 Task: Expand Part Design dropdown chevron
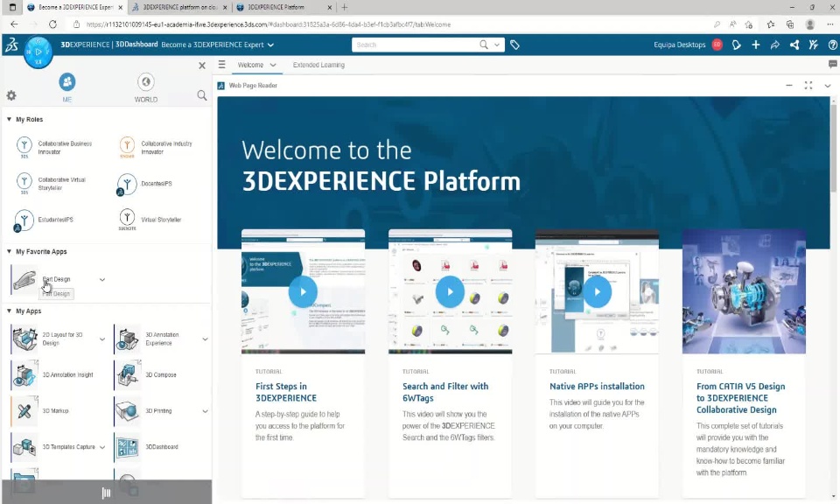[102, 280]
